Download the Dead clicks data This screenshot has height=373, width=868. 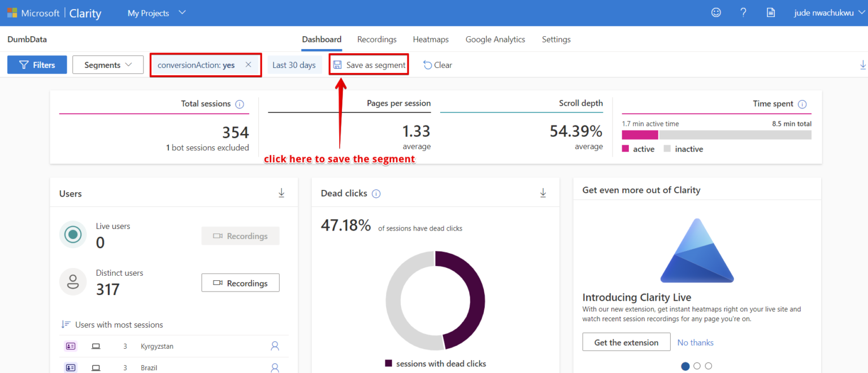pyautogui.click(x=543, y=192)
